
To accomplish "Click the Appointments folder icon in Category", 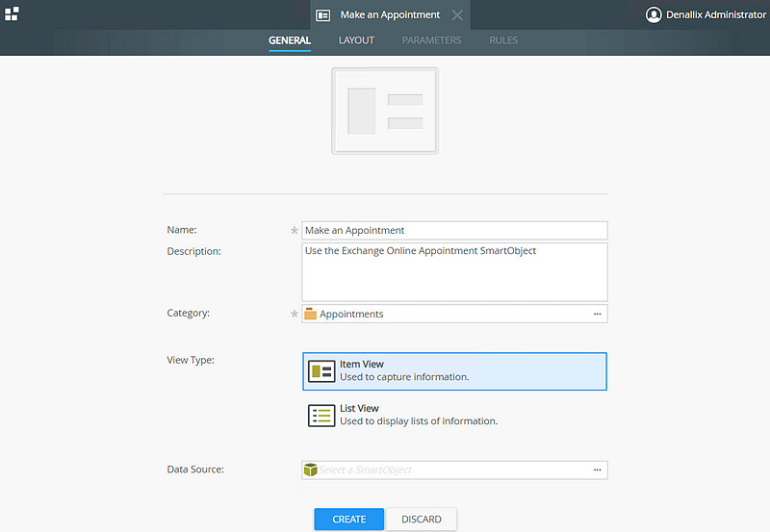I will pyautogui.click(x=311, y=314).
